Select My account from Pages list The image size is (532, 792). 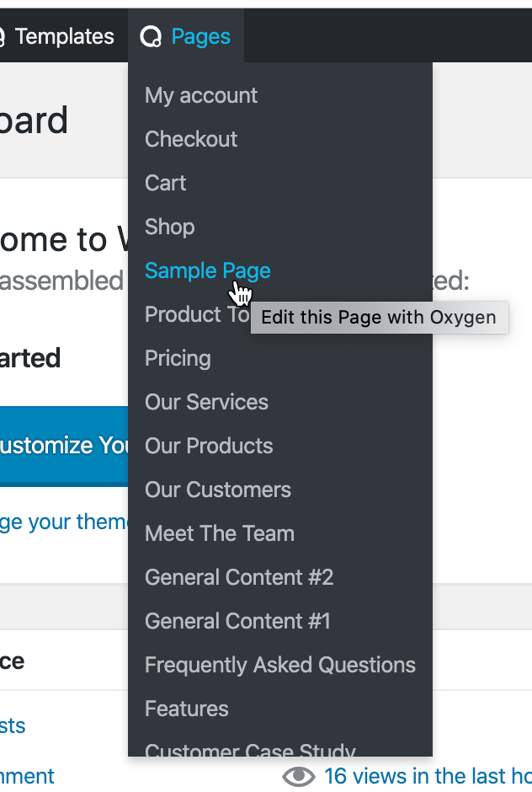point(201,95)
